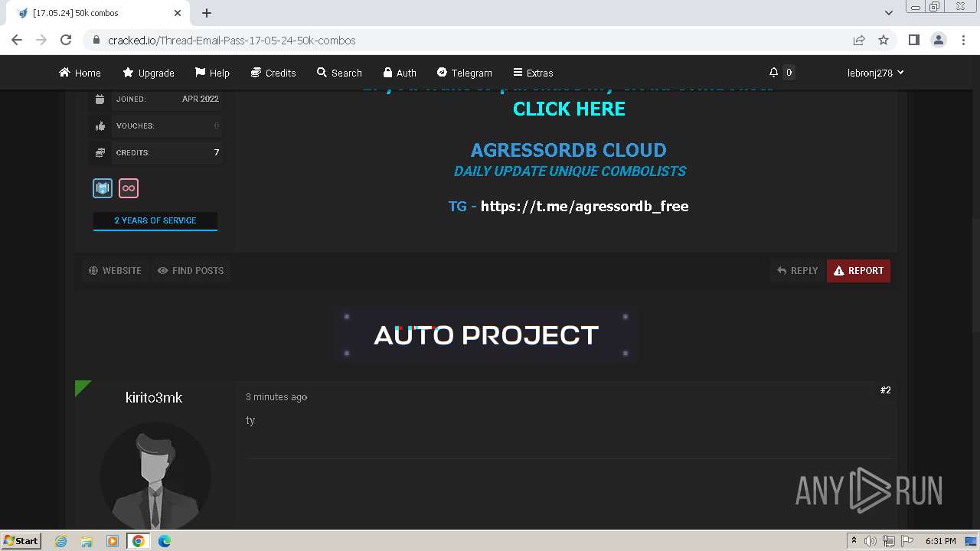Screen dimensions: 980x551
Task: Click the address bar URL
Action: [x=232, y=40]
